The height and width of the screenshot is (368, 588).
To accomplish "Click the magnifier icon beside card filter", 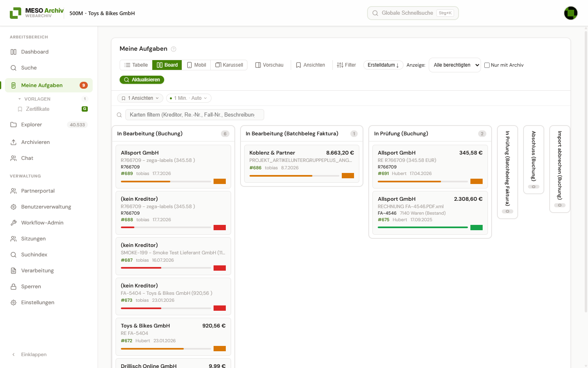I will (119, 115).
